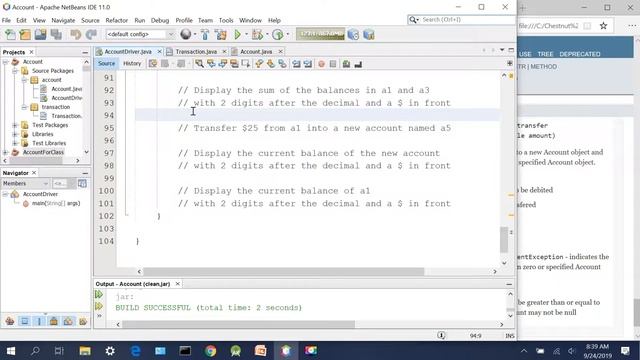640x360 pixels.
Task: Click the Build Project hammer icon
Action: click(x=205, y=35)
